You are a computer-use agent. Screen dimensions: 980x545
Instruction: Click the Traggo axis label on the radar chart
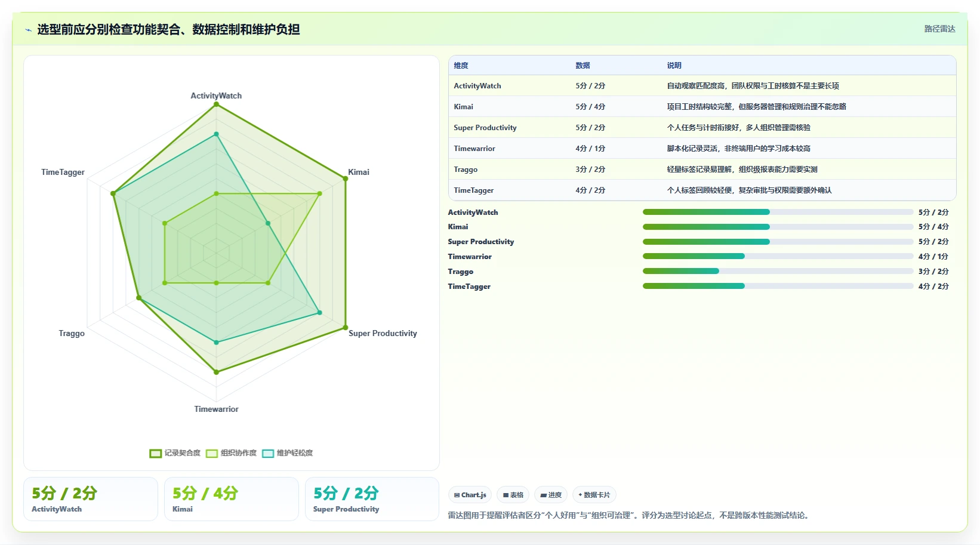click(x=72, y=333)
